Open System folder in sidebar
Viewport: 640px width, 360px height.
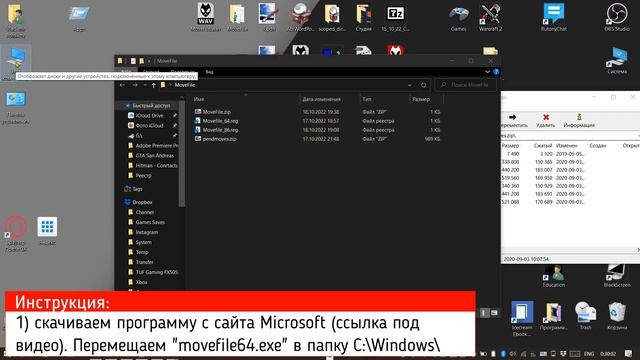140,242
